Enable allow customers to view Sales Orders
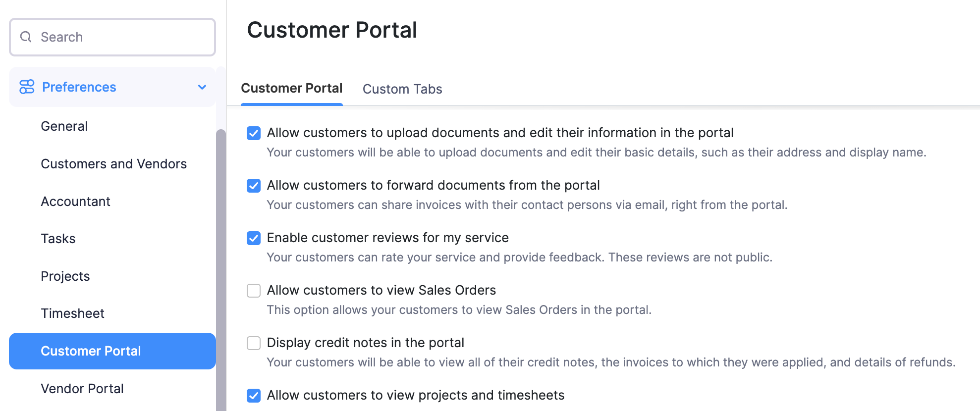The width and height of the screenshot is (980, 411). (254, 291)
